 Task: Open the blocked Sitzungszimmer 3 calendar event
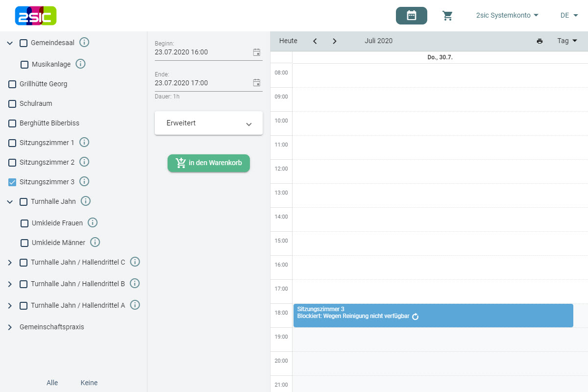[433, 316]
